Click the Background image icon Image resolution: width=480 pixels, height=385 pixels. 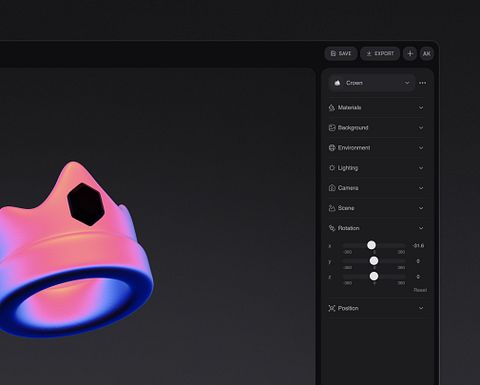pyautogui.click(x=332, y=128)
